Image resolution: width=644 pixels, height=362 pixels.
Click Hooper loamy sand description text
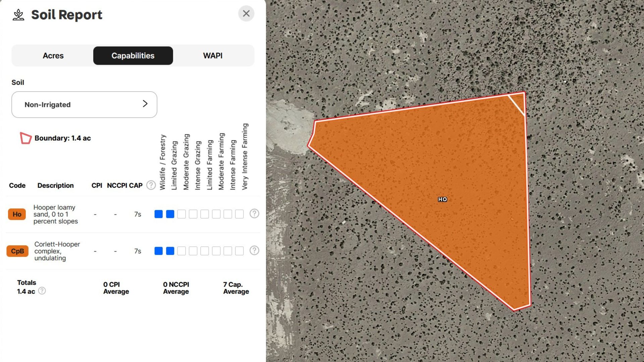click(x=55, y=215)
